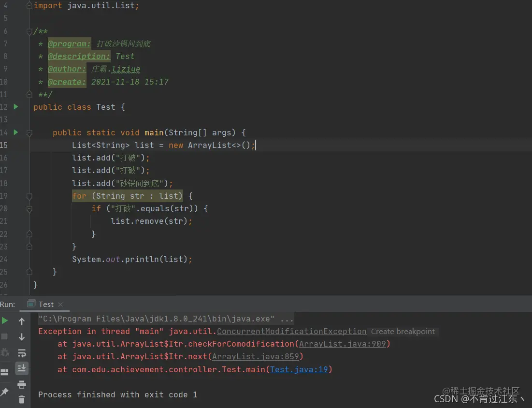This screenshot has width=532, height=408.
Task: Open the ArrayList.java:909 stack trace link
Action: pyautogui.click(x=343, y=344)
